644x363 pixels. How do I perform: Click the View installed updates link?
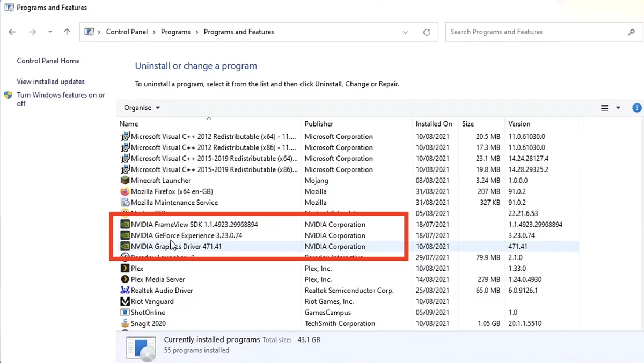[x=50, y=82]
